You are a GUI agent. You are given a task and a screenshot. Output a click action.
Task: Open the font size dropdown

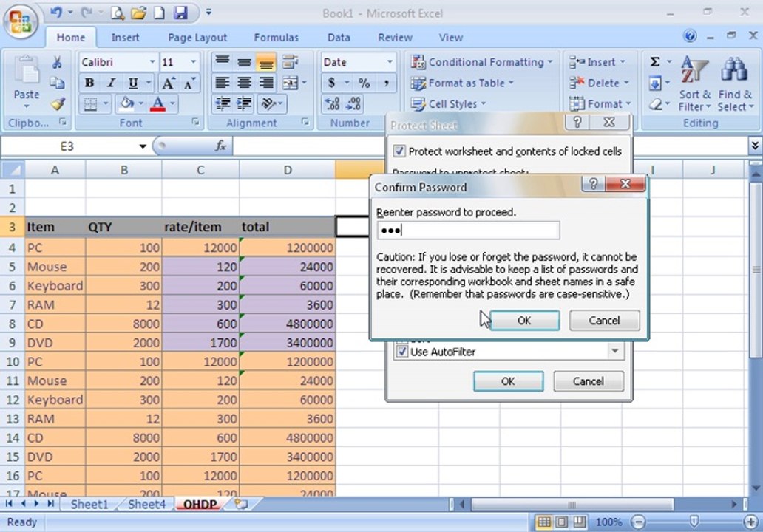coord(193,62)
